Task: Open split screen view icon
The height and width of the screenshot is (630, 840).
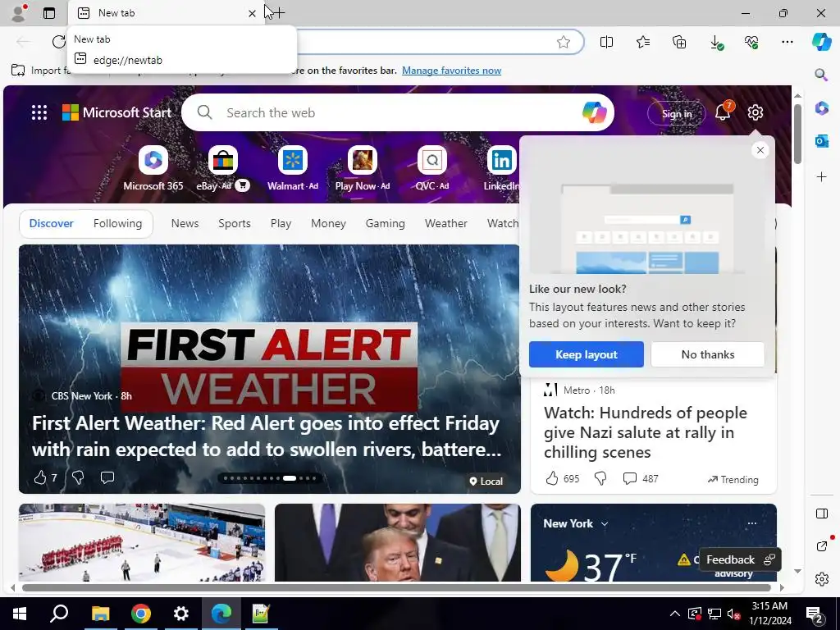Action: [606, 42]
